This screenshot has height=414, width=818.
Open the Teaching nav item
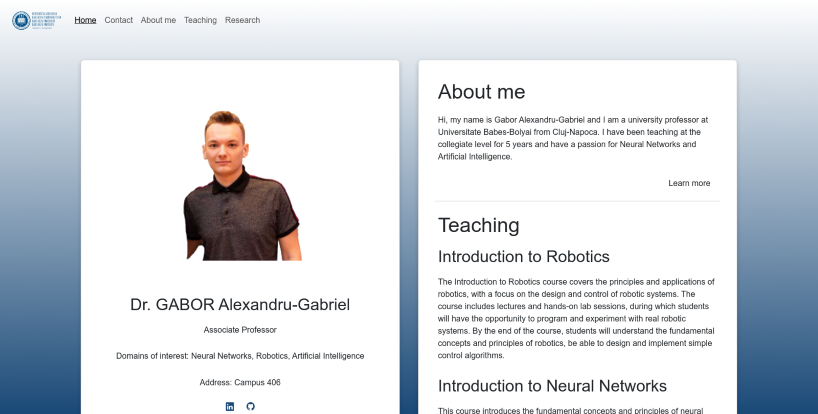pyautogui.click(x=200, y=20)
